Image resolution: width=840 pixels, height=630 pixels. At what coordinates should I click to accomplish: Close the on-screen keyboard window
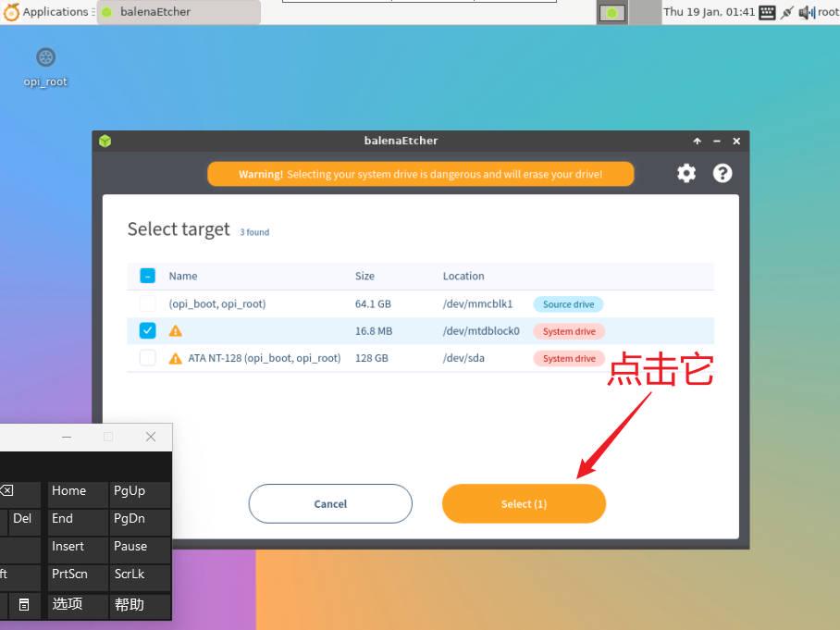coord(151,437)
